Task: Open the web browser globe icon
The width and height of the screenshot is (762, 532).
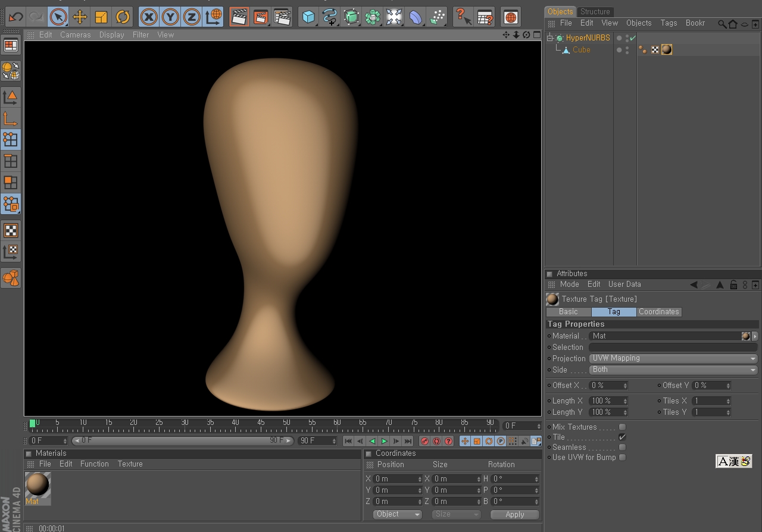Action: coord(511,17)
